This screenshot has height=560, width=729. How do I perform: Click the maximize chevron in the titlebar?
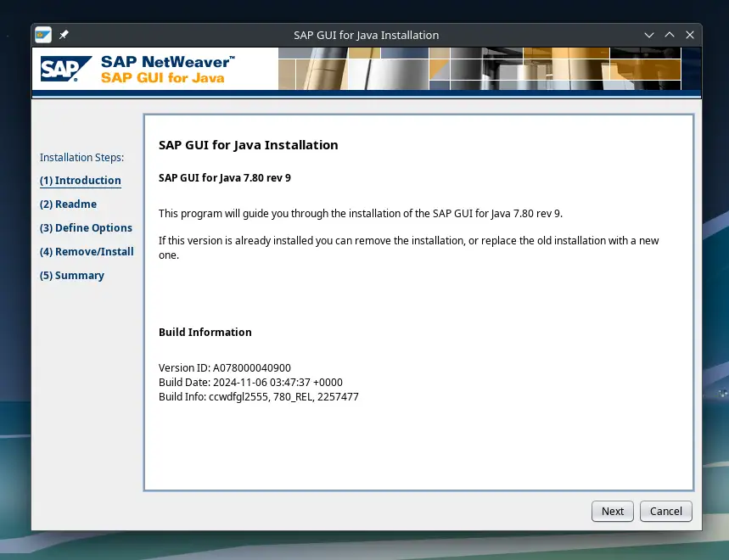(669, 35)
